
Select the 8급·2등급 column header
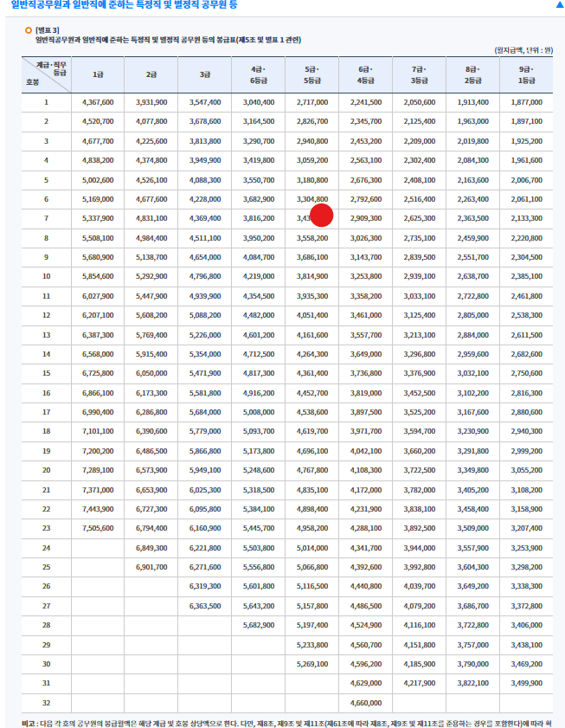point(472,74)
